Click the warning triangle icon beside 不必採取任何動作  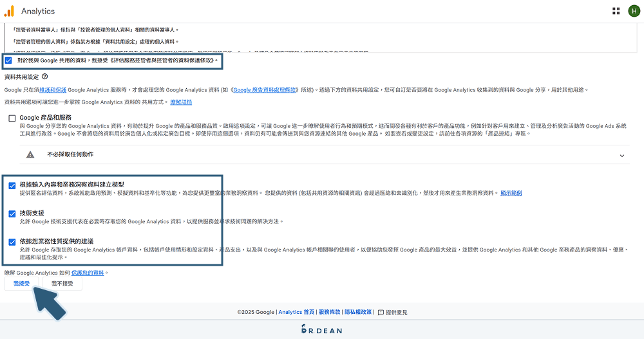(x=30, y=155)
